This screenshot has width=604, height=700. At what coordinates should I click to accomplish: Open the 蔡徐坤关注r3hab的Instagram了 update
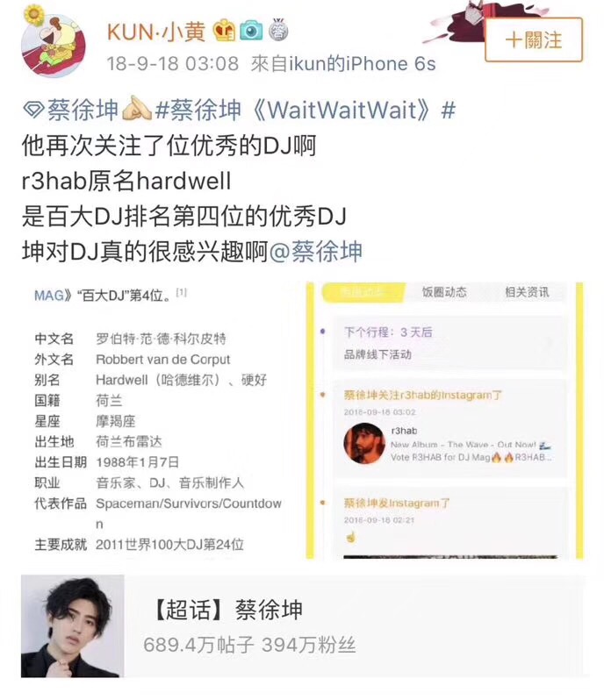[x=422, y=395]
